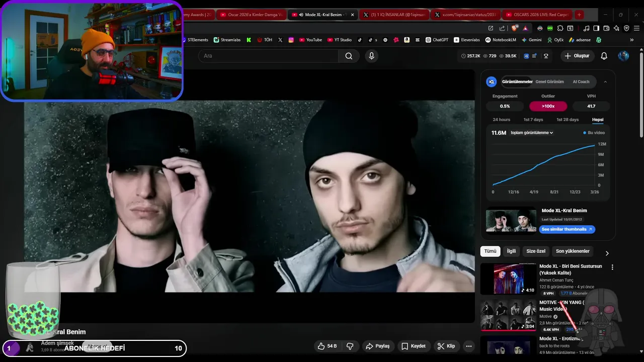This screenshot has height=362, width=644.
Task: Click the >100x Outlier badge
Action: click(x=548, y=106)
